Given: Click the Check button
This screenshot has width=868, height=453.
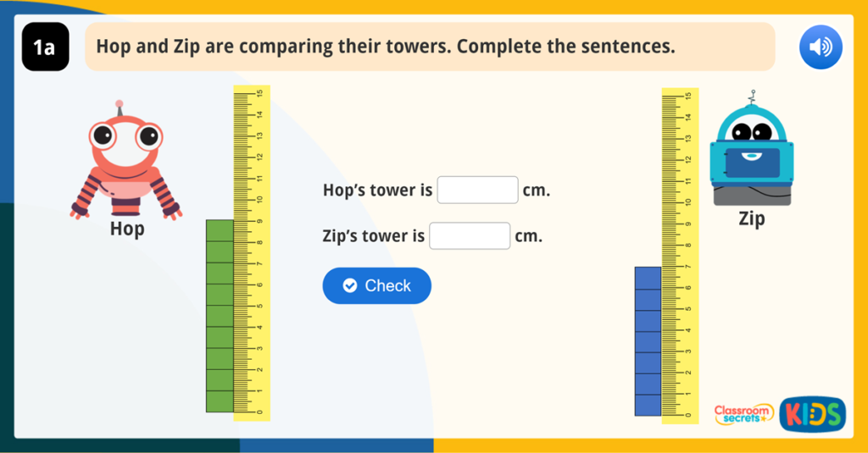Looking at the screenshot, I should click(377, 286).
